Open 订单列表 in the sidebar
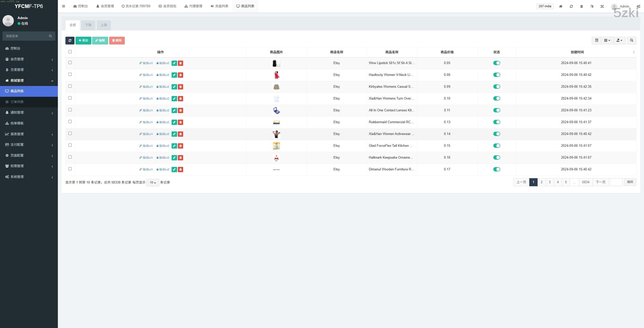The height and width of the screenshot is (328, 644). tap(17, 102)
